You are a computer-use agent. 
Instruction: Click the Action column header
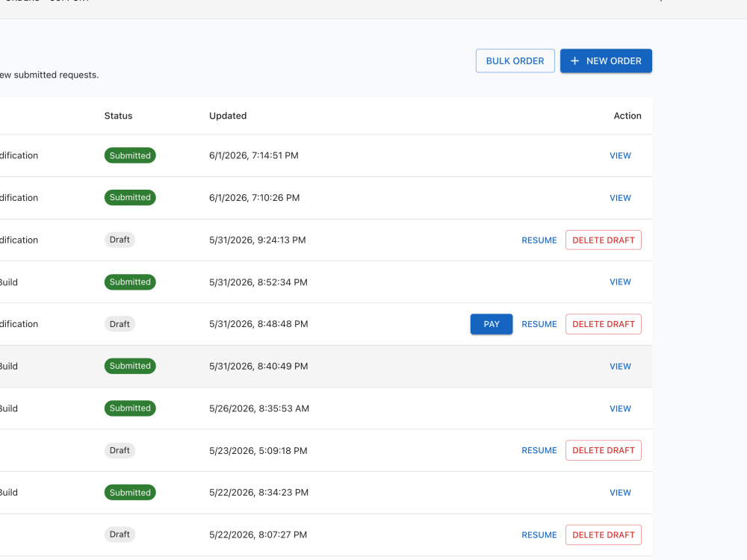627,116
